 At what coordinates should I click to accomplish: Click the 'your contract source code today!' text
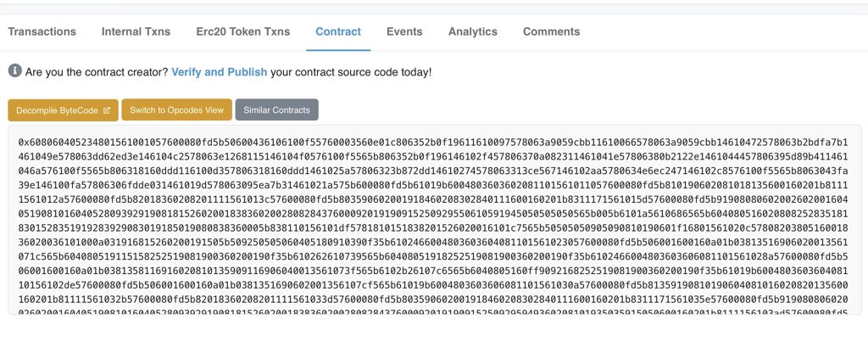(351, 72)
